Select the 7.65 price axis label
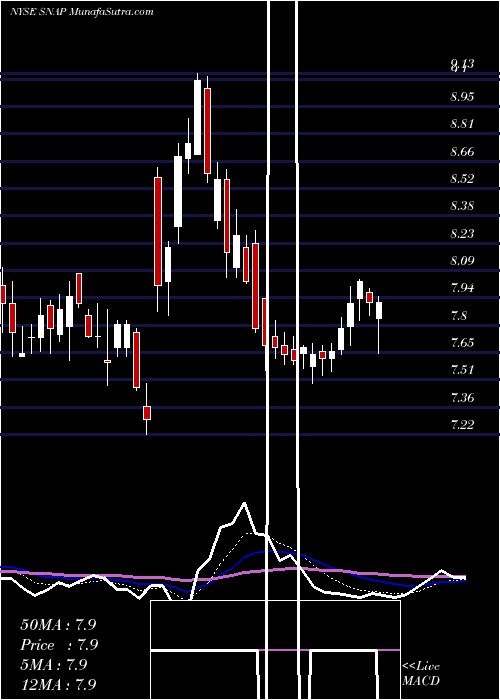500x700 pixels. 462,343
